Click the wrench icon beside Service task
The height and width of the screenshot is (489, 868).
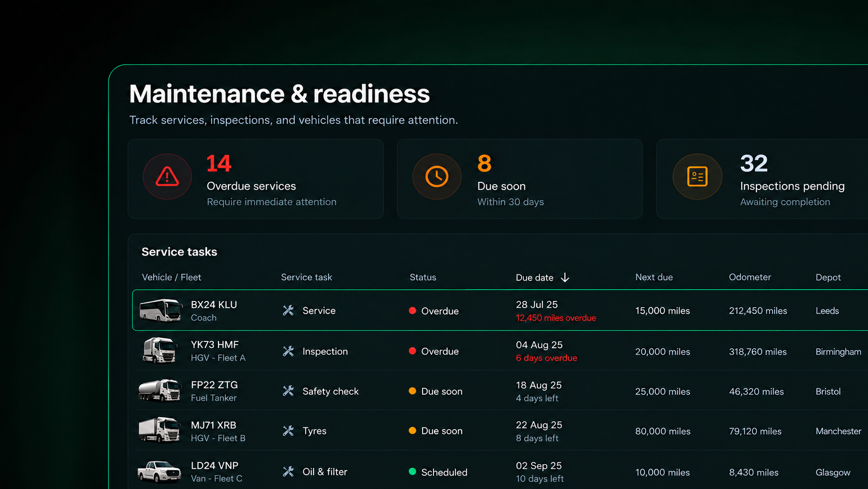click(288, 311)
